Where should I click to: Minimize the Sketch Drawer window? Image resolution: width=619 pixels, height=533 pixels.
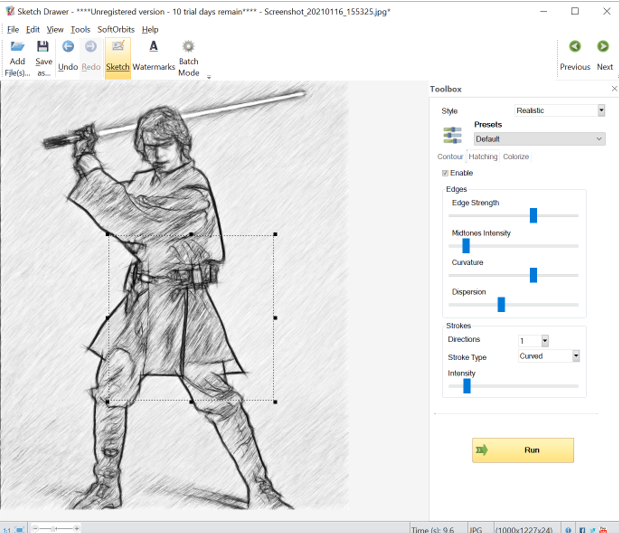click(x=544, y=11)
